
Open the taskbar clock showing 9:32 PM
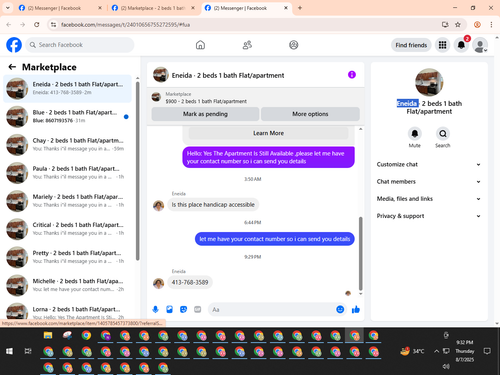click(x=465, y=351)
